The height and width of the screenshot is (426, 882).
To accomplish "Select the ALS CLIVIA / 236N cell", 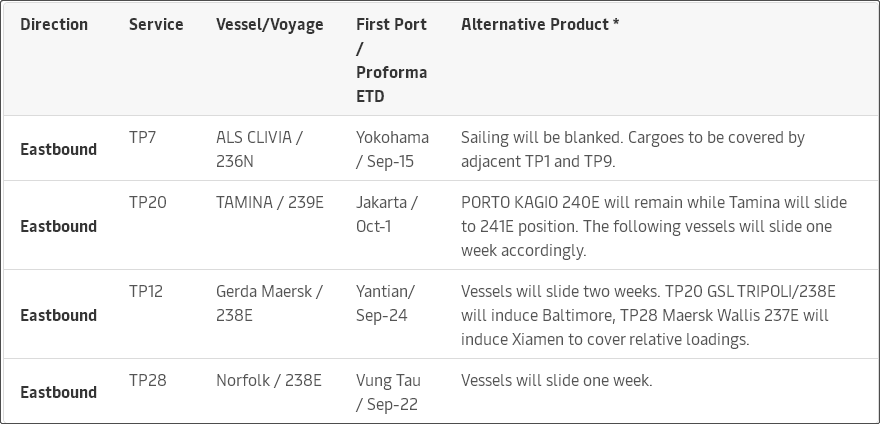I will point(259,149).
